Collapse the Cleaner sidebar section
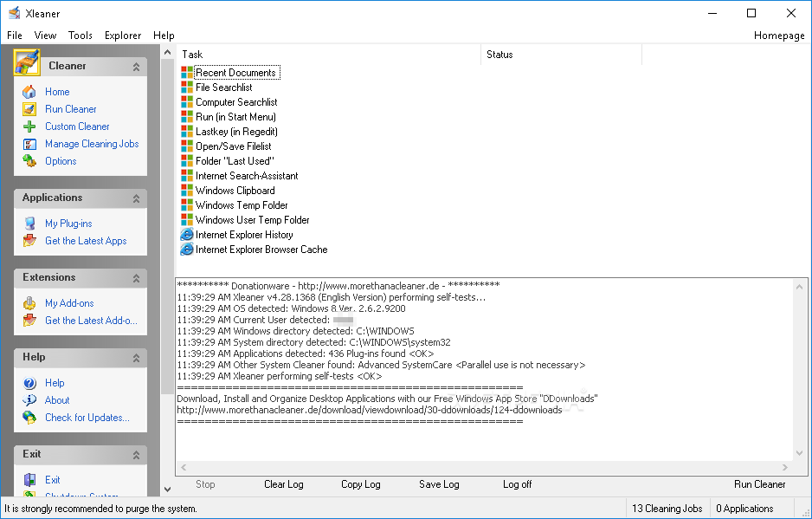Screen dimensions: 812x519 (x=136, y=67)
